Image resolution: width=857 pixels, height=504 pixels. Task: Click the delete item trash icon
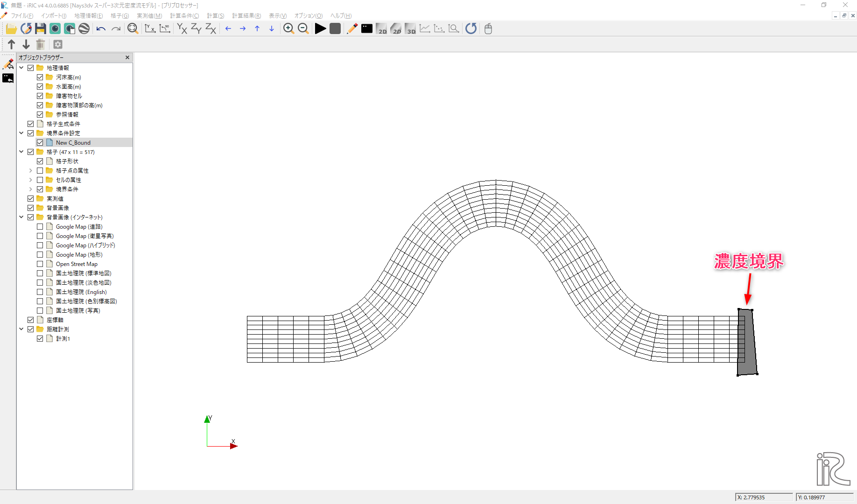pos(41,44)
